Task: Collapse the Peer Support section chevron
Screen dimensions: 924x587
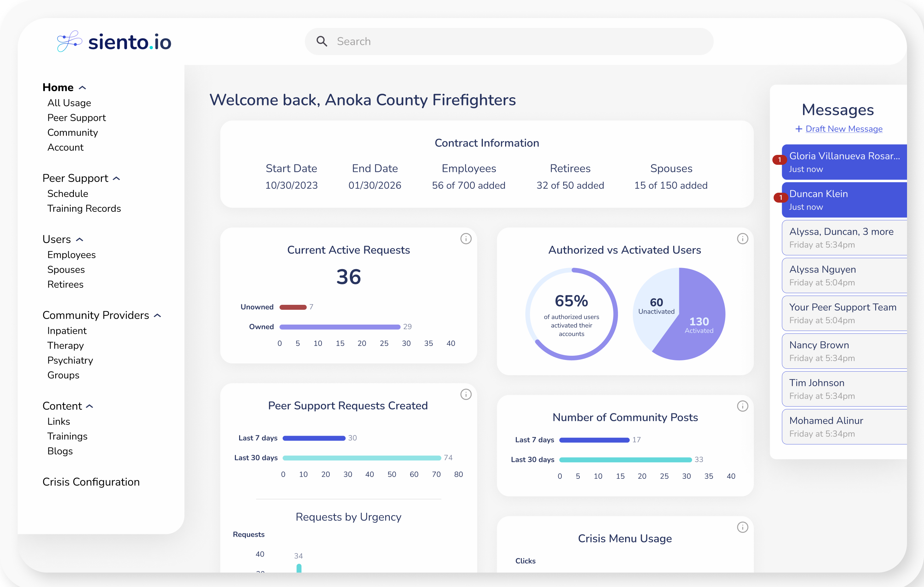Action: click(117, 179)
